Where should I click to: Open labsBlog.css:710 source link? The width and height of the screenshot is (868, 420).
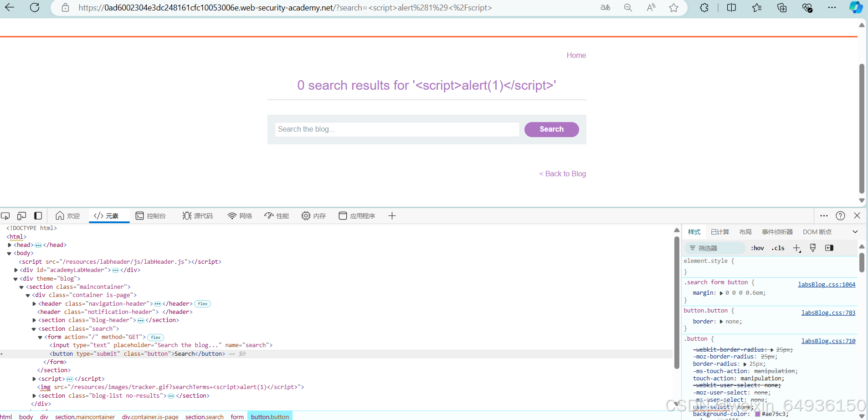click(828, 341)
